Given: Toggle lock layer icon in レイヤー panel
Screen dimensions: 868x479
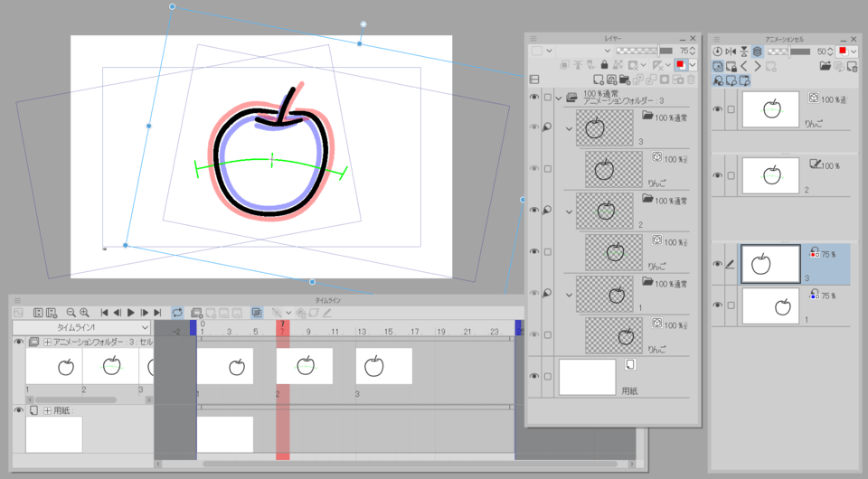Looking at the screenshot, I should (605, 65).
